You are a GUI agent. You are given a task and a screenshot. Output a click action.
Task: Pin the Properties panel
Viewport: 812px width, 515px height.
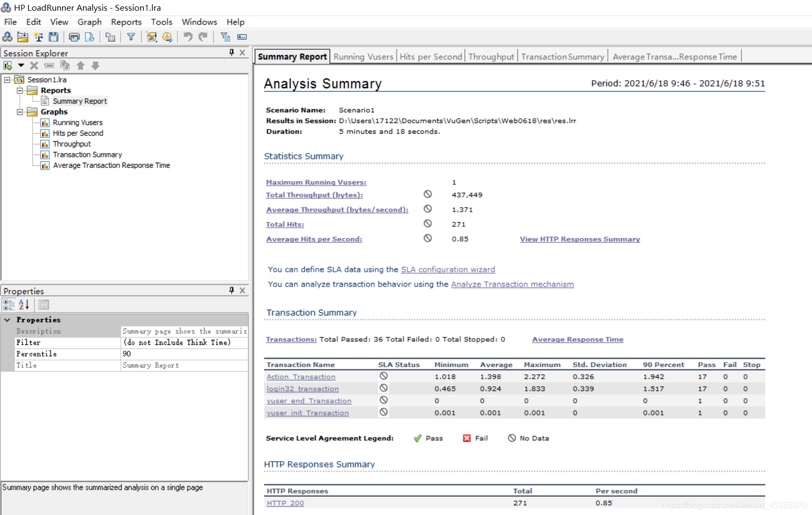click(231, 290)
